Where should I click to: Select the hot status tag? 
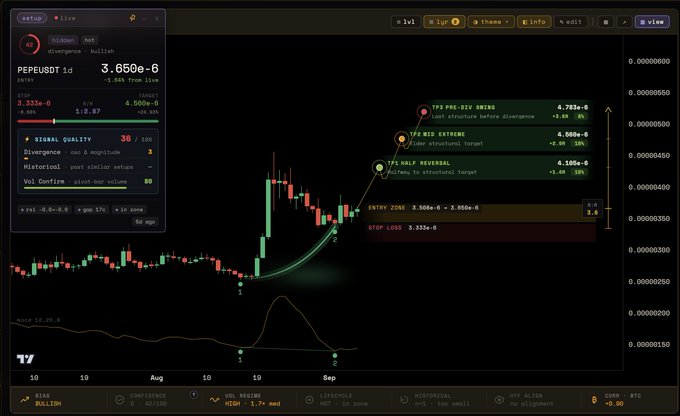coord(89,40)
